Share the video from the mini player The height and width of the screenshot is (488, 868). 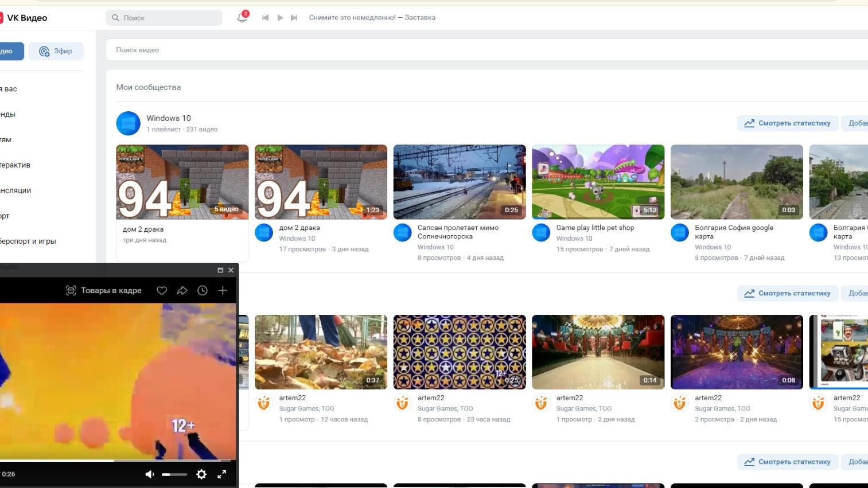tap(182, 291)
